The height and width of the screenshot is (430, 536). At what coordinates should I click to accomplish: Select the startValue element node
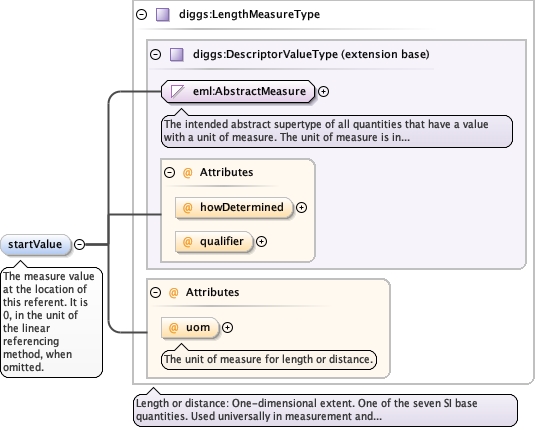(36, 245)
